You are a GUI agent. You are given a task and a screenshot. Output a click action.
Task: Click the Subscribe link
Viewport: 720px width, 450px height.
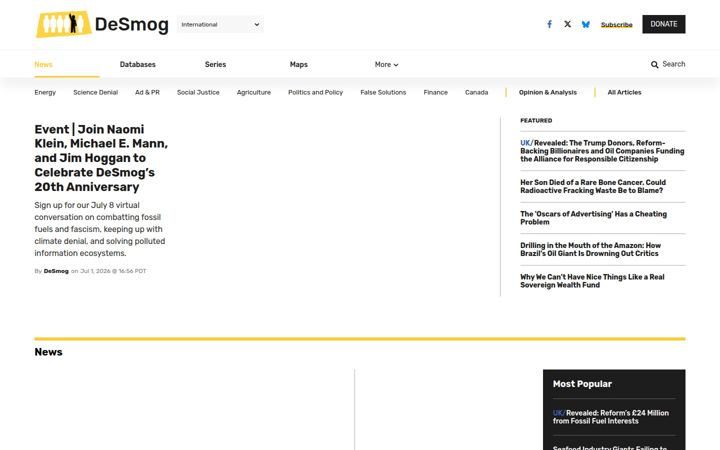click(x=617, y=25)
